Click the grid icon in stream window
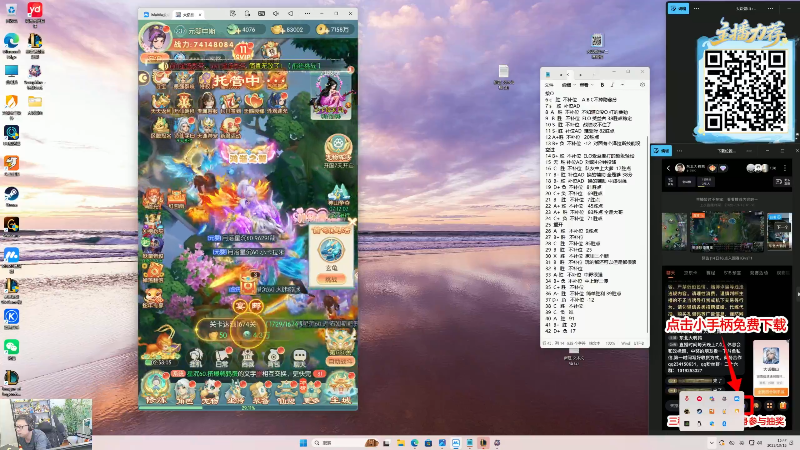This screenshot has width=800, height=450. 769,406
